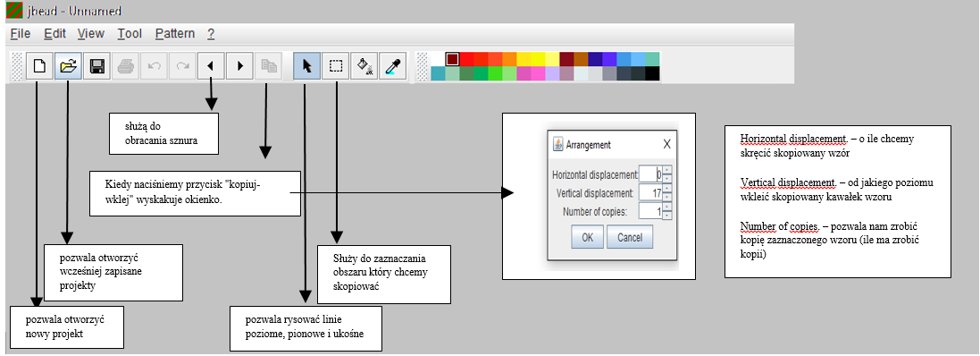The image size is (980, 356).
Task: Choose the dashed rectangle selection tool
Action: [x=336, y=65]
